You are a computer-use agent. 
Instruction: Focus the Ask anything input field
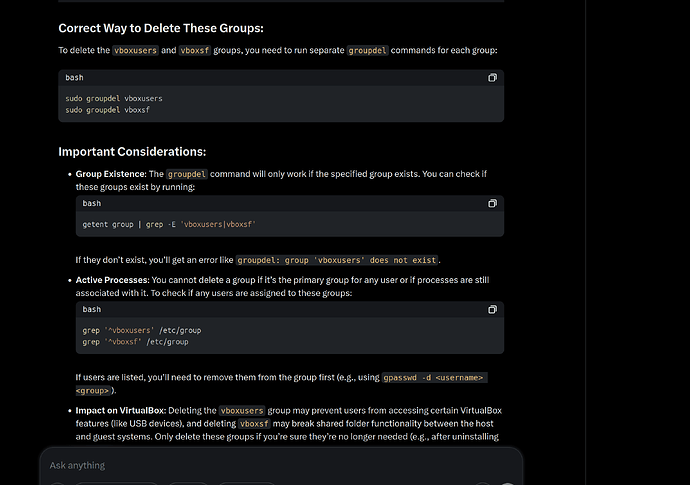click(x=280, y=465)
